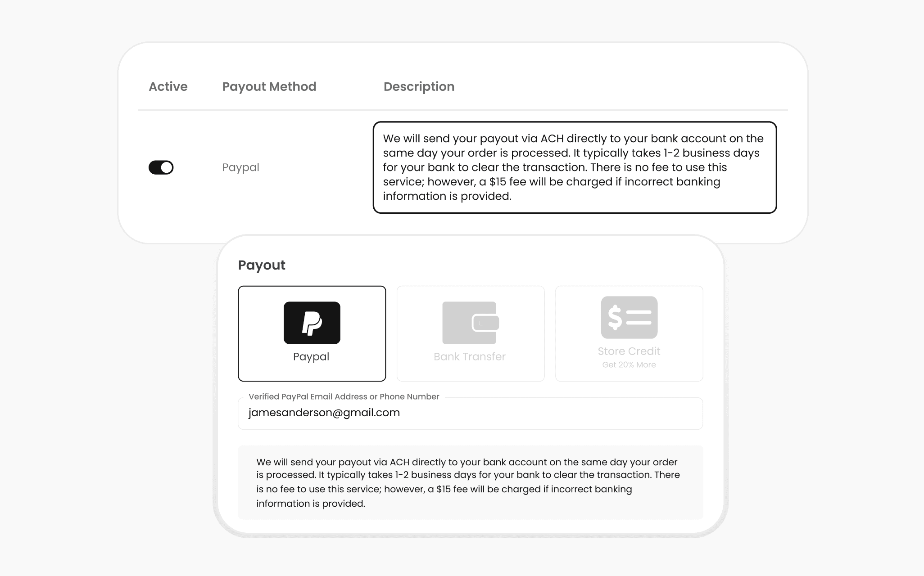Edit the payout description text box
The width and height of the screenshot is (924, 576).
click(x=575, y=167)
